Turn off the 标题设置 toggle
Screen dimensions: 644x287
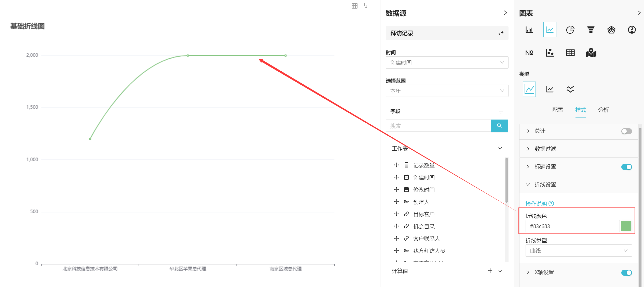click(x=626, y=167)
